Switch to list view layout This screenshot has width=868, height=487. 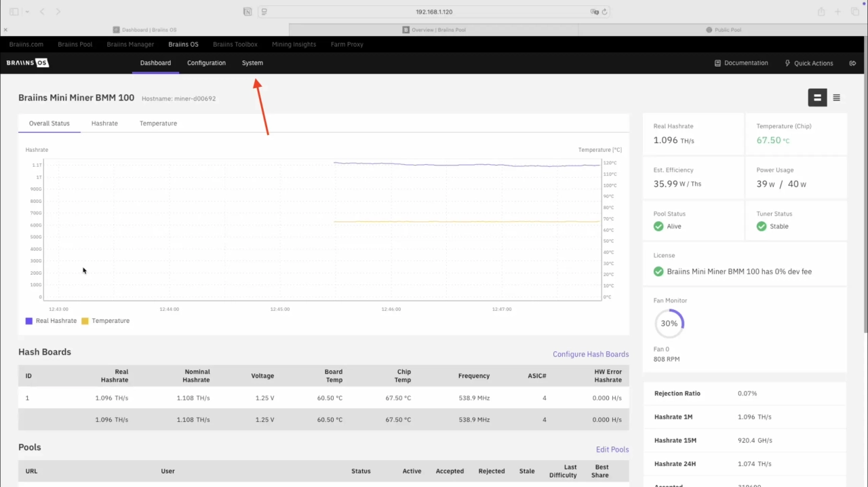(x=837, y=98)
